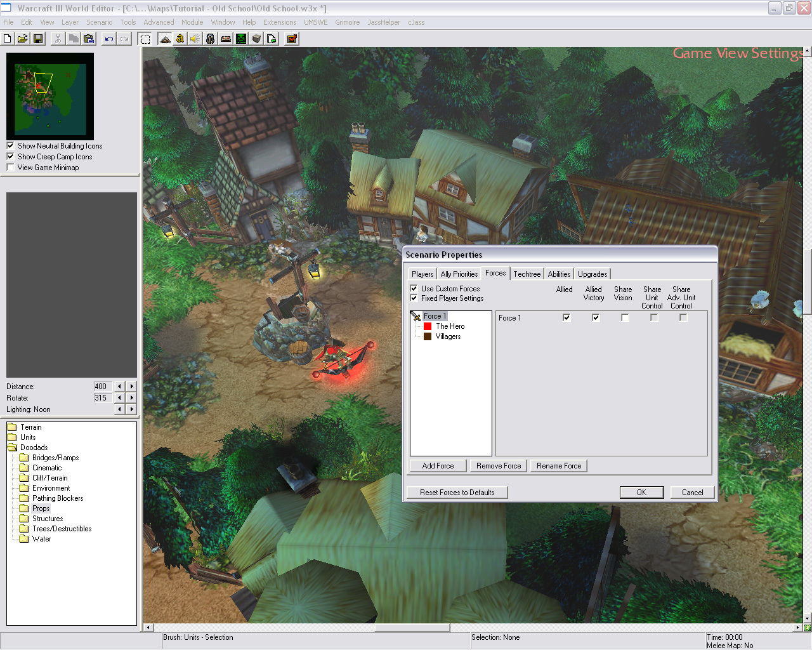
Task: Open the Terrain Editor from the toolbar
Action: [165, 39]
